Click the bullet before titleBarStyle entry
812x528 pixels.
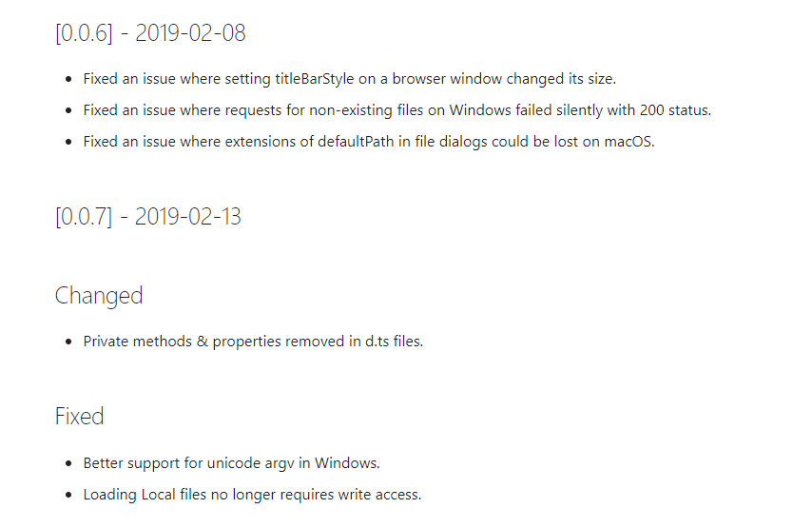[68, 79]
